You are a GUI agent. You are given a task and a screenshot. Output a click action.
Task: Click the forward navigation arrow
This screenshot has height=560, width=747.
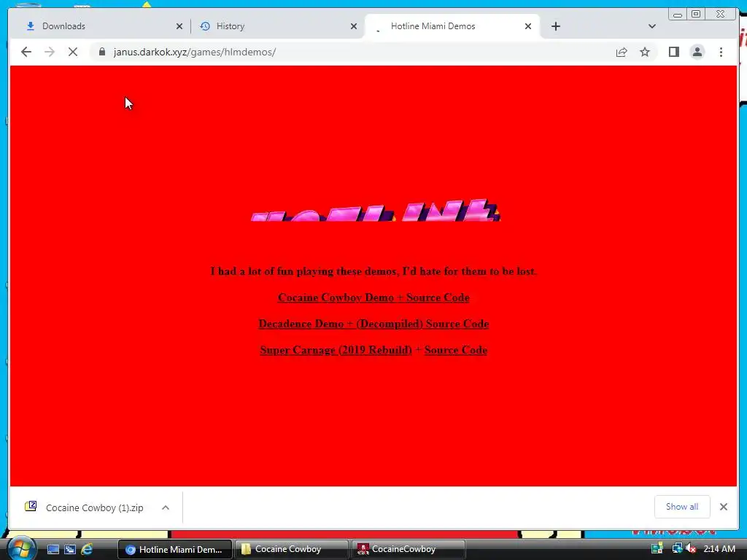[50, 52]
